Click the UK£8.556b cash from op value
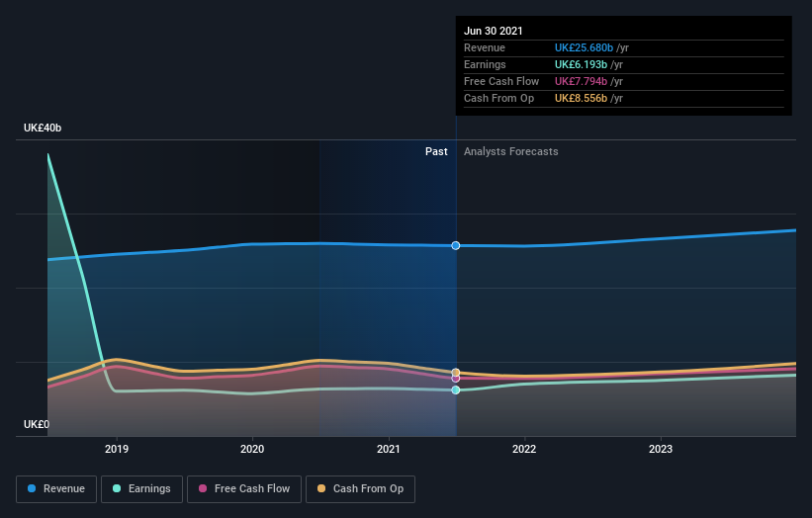The height and width of the screenshot is (518, 812). click(x=581, y=98)
